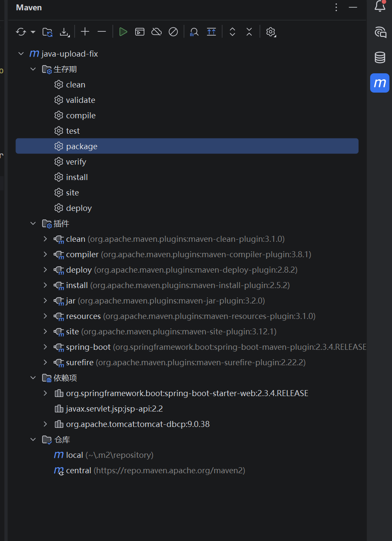Select the central repository entry
Image resolution: width=392 pixels, height=541 pixels.
point(78,470)
